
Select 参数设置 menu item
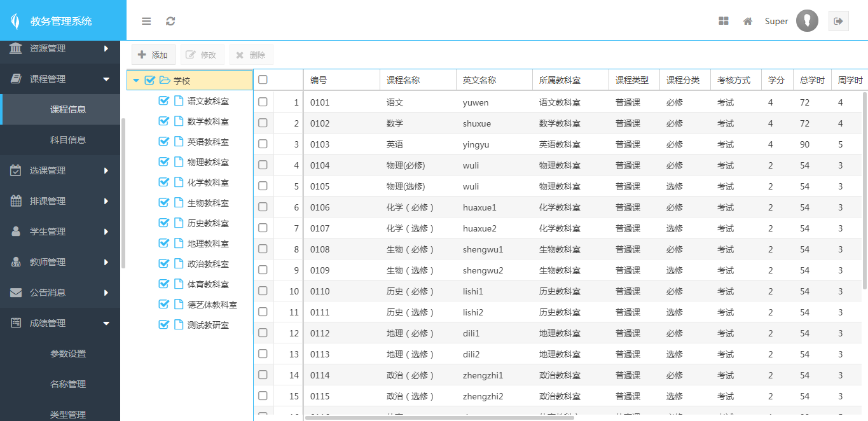pos(68,354)
